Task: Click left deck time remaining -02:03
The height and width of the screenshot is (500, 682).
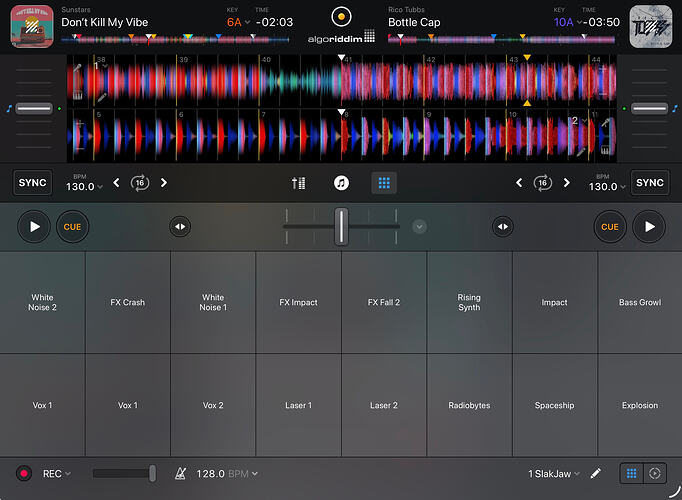Action: pos(274,22)
